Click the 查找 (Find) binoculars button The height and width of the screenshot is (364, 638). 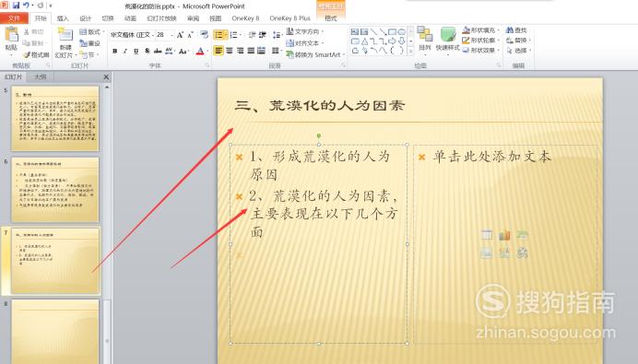point(516,30)
